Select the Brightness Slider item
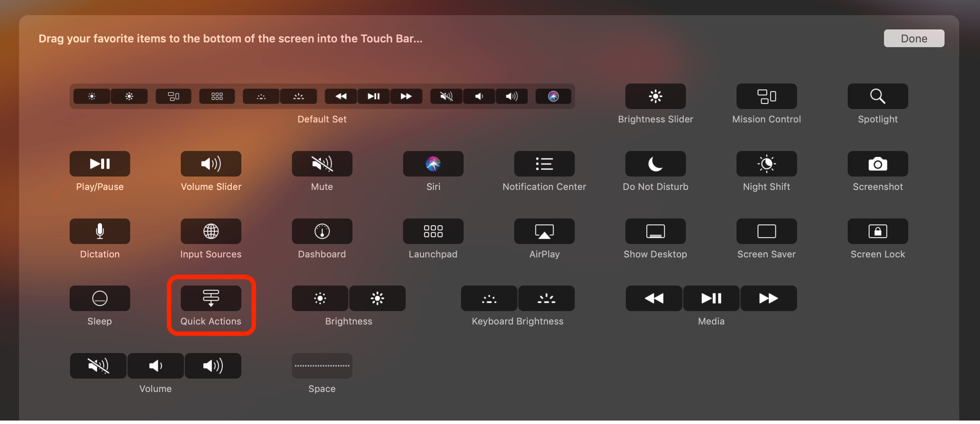980x424 pixels. 655,96
